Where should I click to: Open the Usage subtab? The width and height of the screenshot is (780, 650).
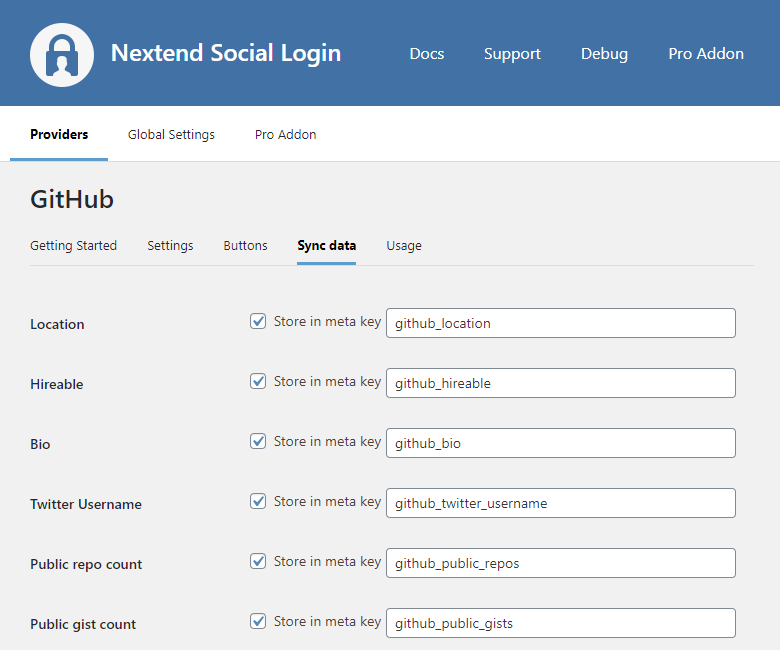404,246
